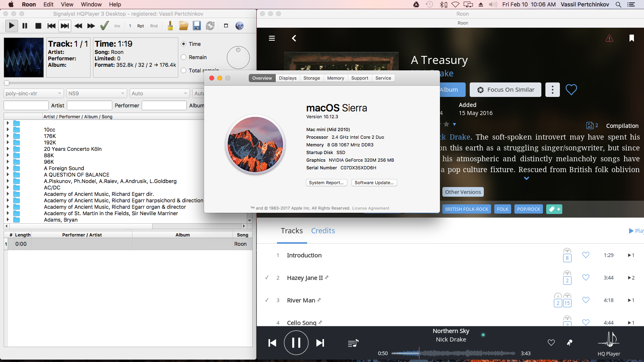Open the Auto sample rate dropdown
The image size is (644, 362).
point(159,93)
